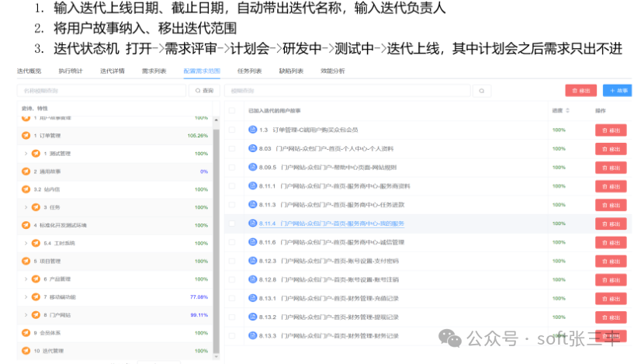
Task: Check the box for story 1.3 订单管理
Action: pos(232,130)
